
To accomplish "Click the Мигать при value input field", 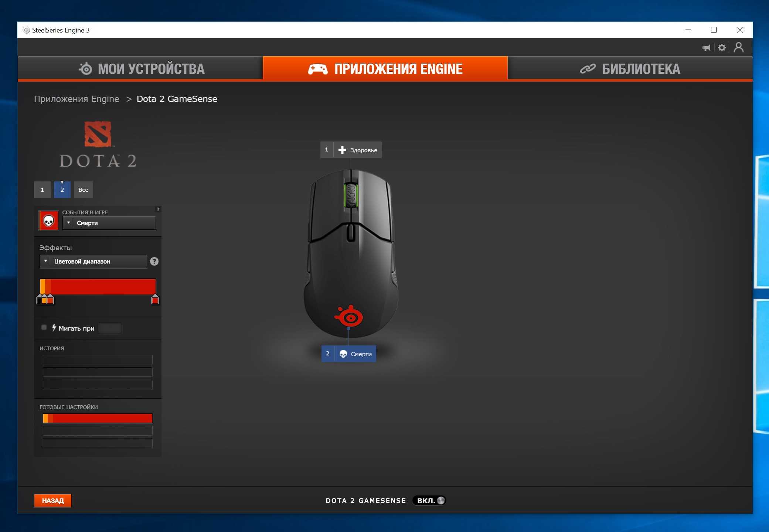I will click(110, 328).
